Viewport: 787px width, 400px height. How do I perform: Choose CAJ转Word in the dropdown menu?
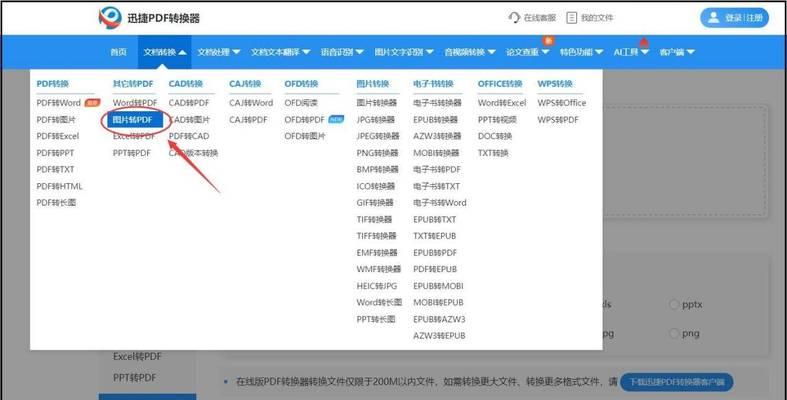tap(251, 103)
